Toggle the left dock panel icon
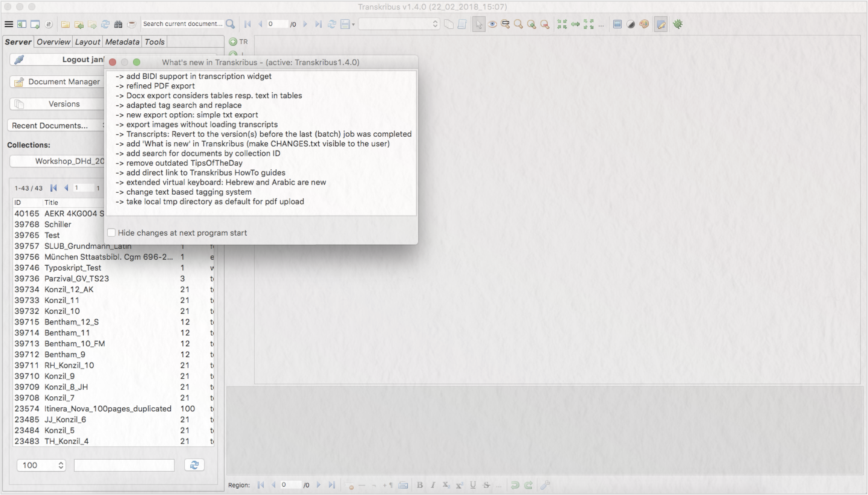 22,24
